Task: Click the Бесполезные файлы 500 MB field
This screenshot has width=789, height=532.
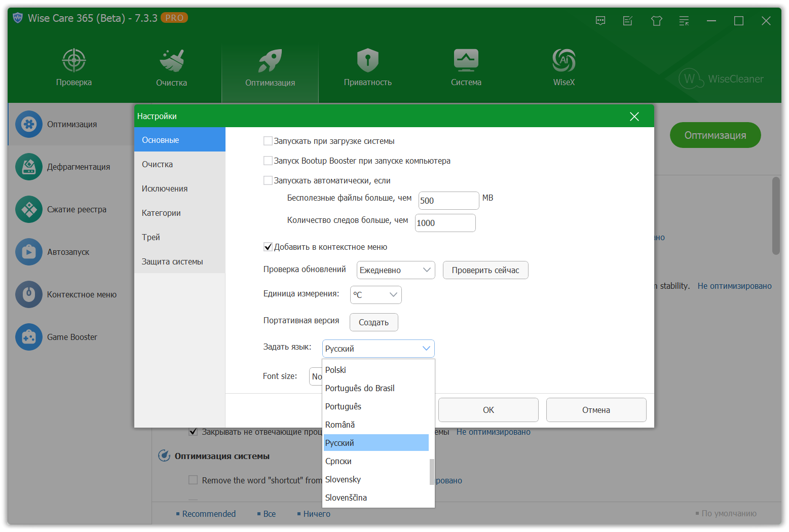Action: click(448, 201)
